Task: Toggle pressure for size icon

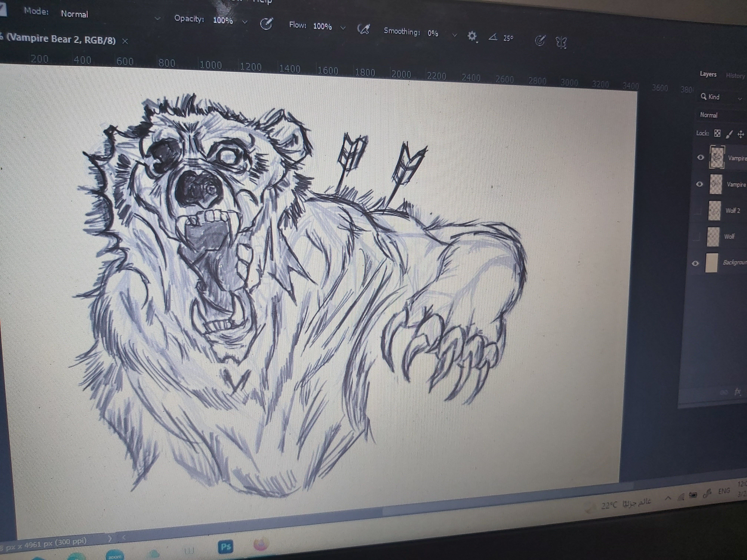Action: [539, 41]
